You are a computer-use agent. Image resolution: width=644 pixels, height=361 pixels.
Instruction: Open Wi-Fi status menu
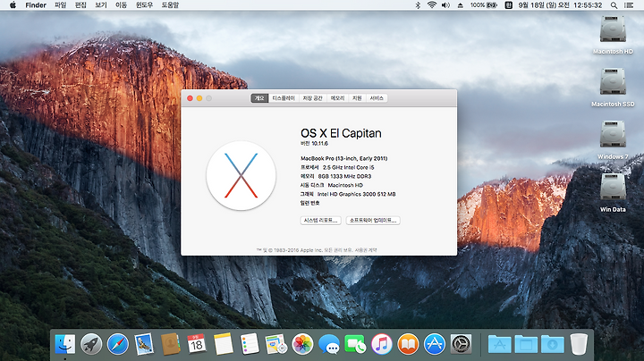[x=432, y=5]
